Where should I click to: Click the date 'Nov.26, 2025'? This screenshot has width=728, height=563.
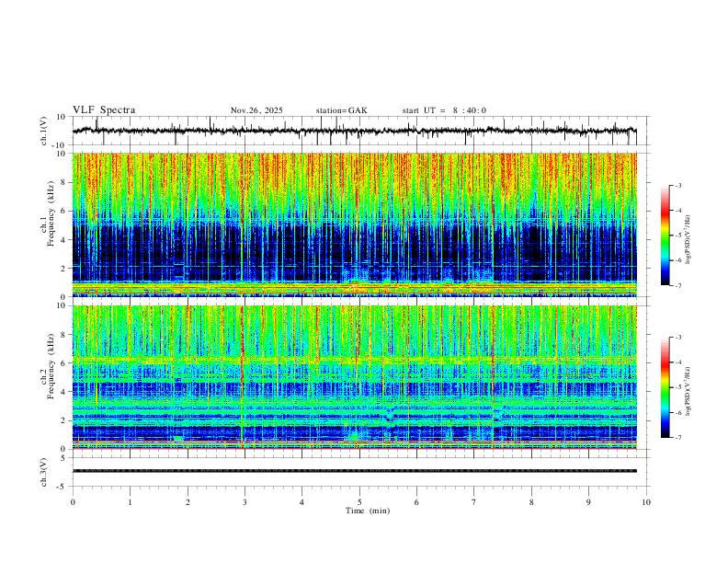coord(256,110)
